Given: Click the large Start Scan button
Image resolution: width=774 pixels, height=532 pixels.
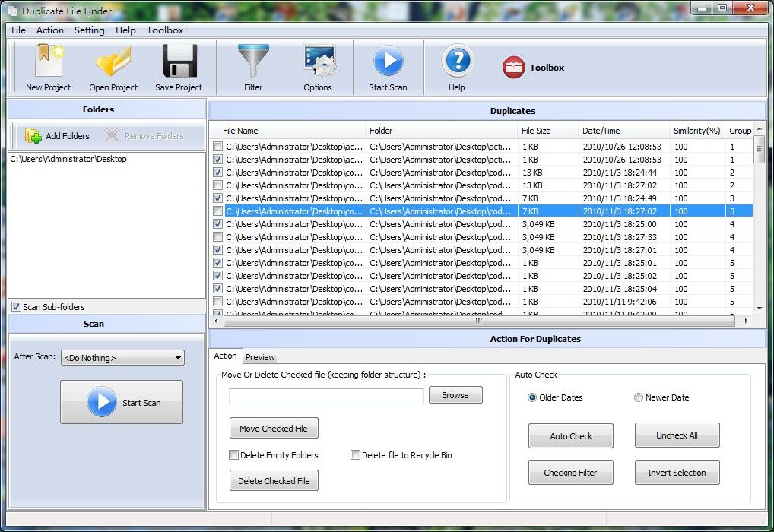Looking at the screenshot, I should (x=122, y=402).
